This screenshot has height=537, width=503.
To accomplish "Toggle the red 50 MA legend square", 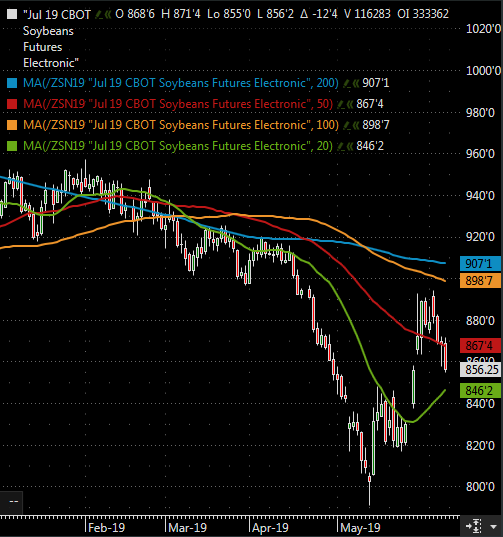I will (x=12, y=104).
